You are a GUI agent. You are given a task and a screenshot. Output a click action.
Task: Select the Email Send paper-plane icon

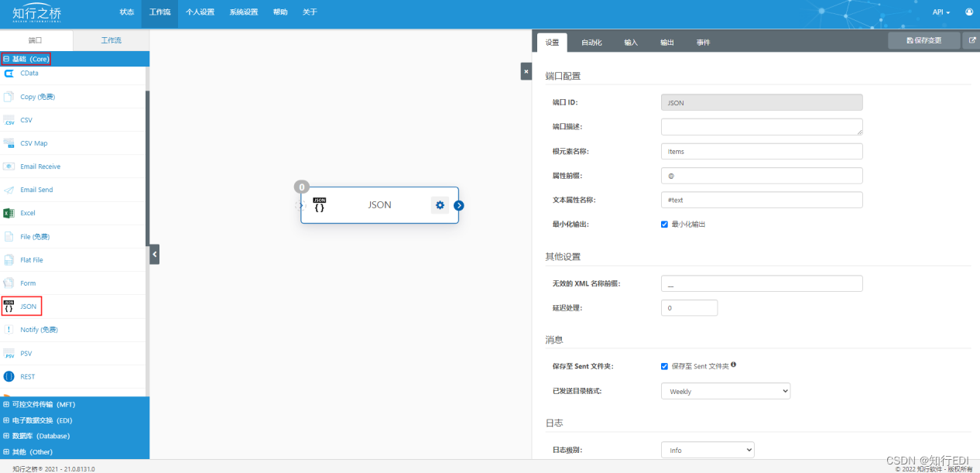[x=9, y=190]
